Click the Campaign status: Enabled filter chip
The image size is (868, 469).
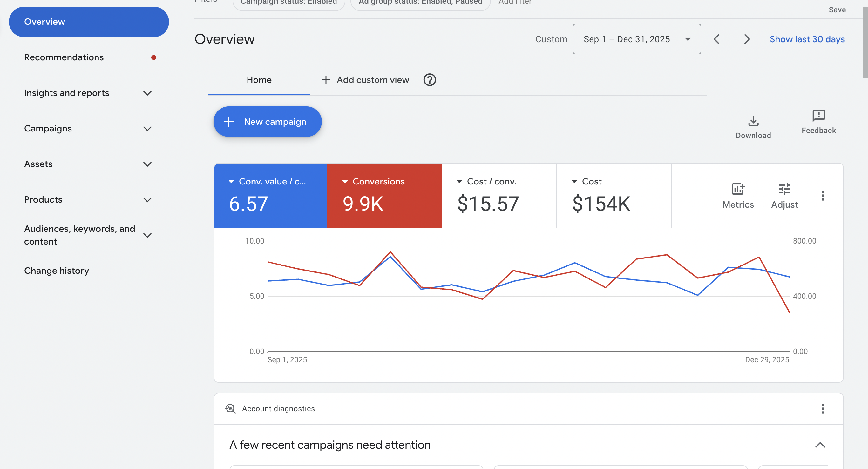coord(289,3)
